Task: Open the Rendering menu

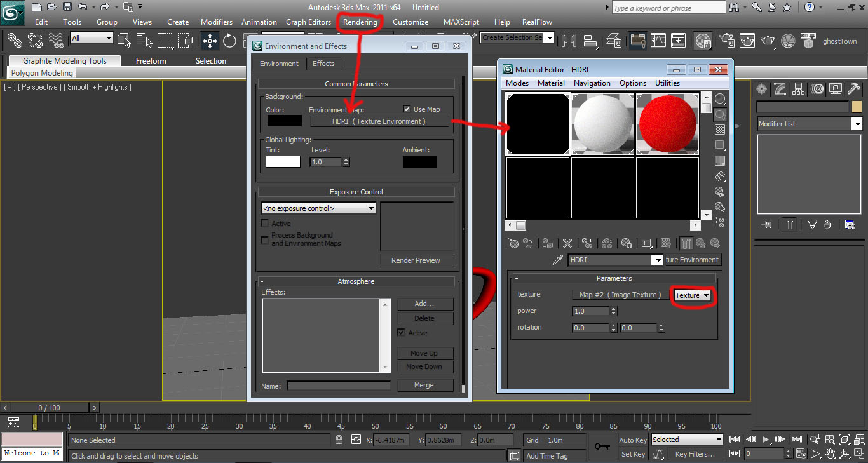Action: pyautogui.click(x=360, y=22)
